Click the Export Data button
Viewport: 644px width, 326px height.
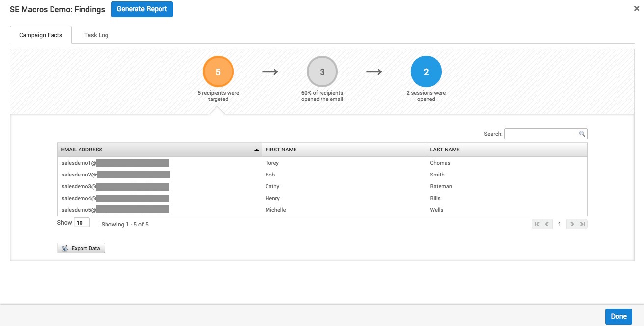tap(81, 248)
